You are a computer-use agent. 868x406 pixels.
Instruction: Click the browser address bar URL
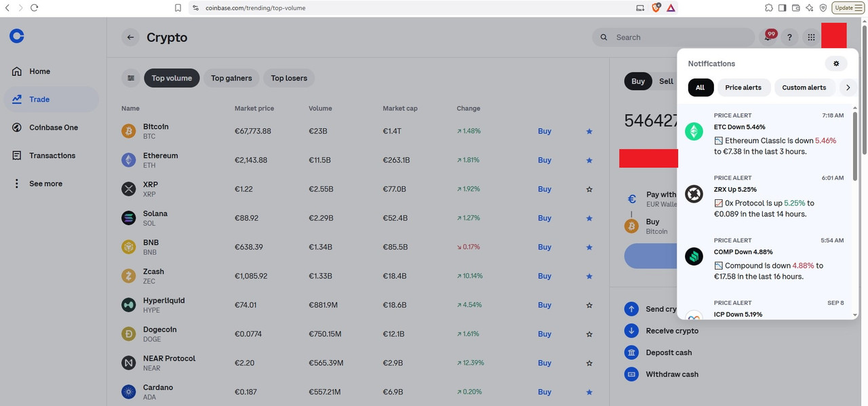pyautogui.click(x=256, y=7)
